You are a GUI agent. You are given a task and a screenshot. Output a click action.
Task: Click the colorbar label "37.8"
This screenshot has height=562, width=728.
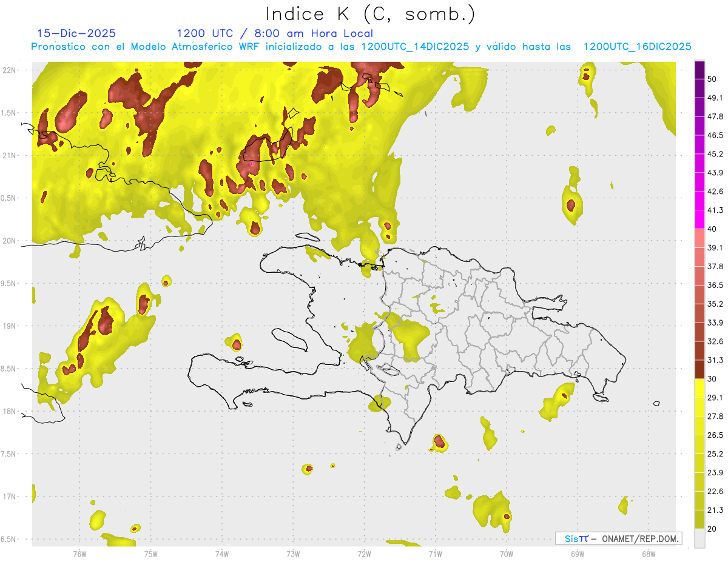(x=715, y=267)
